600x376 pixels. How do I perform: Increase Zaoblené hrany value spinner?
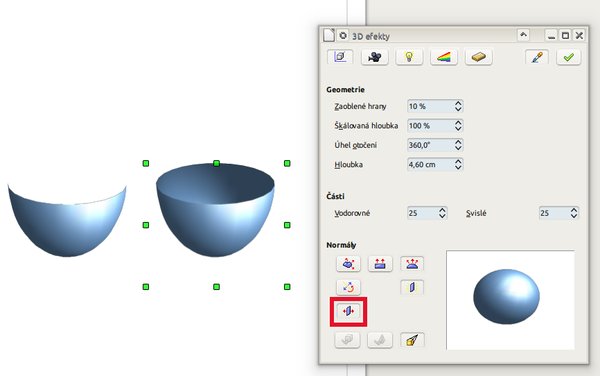tap(458, 103)
